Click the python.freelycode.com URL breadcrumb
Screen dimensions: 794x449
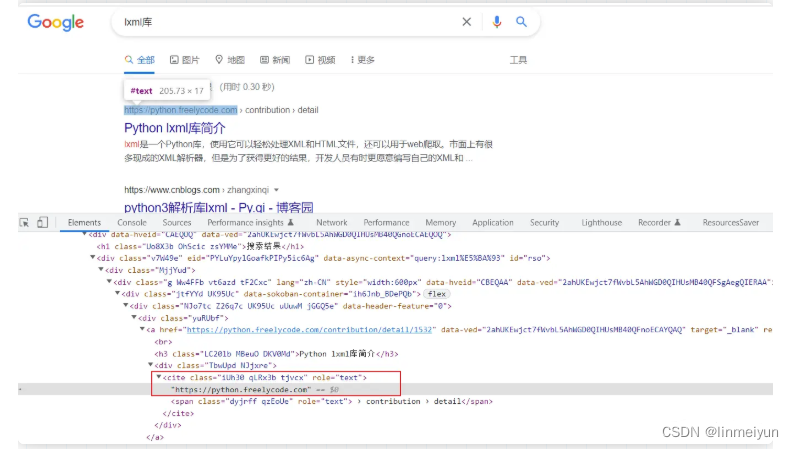coord(181,110)
